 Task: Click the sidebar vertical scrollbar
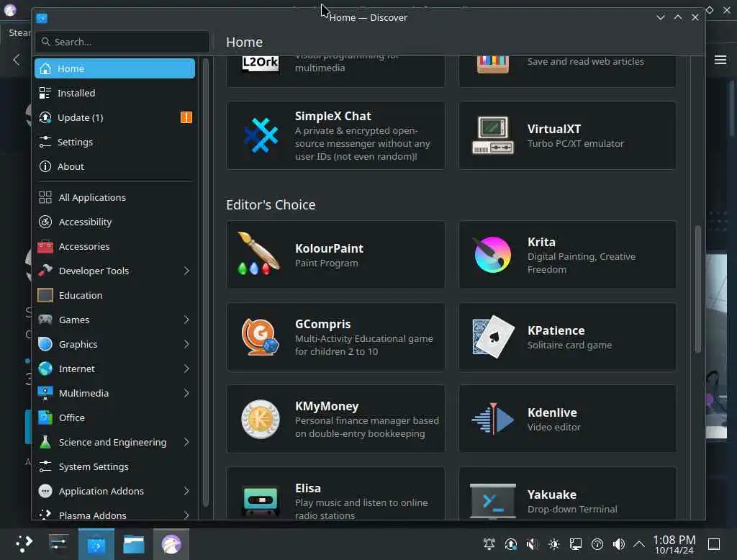click(x=205, y=282)
